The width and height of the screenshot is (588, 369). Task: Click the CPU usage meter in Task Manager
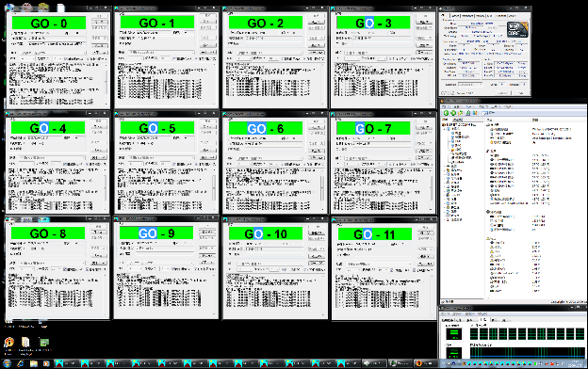point(453,333)
